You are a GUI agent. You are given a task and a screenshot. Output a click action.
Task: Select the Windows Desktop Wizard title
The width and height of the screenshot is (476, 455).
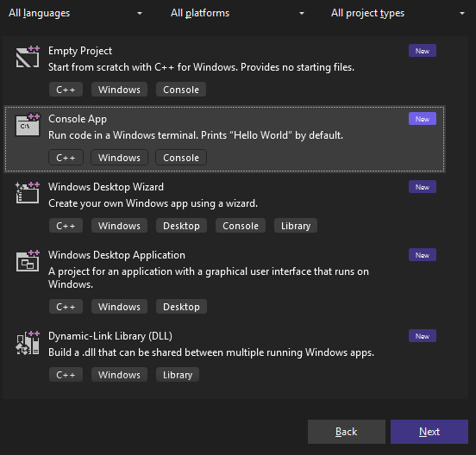pos(106,187)
